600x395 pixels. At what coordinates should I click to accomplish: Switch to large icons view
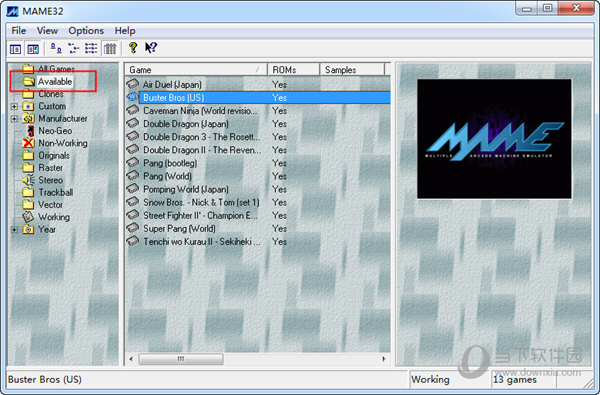click(56, 48)
